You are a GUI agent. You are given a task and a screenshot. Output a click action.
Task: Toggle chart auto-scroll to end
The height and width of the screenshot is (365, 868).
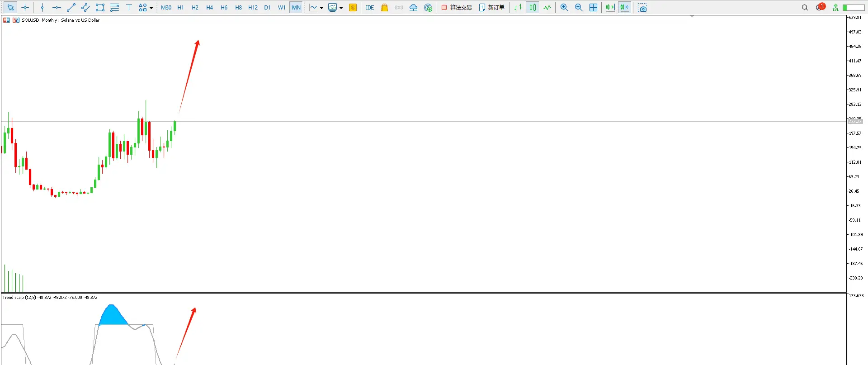[610, 7]
